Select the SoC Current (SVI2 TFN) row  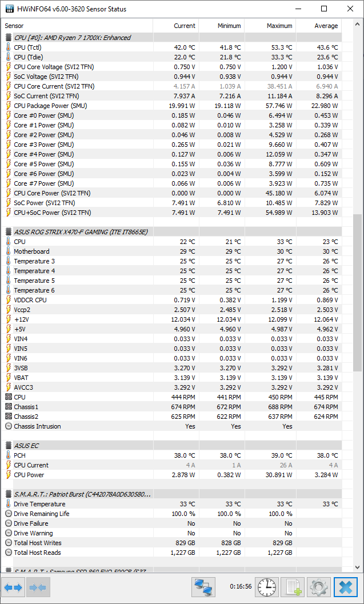click(x=172, y=96)
